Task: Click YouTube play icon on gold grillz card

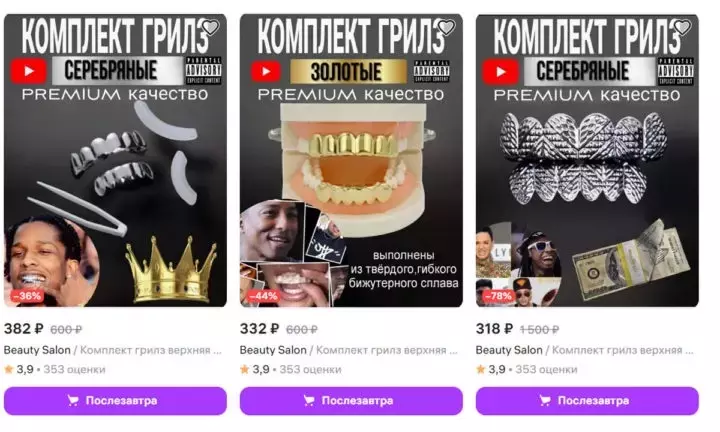Action: point(266,72)
